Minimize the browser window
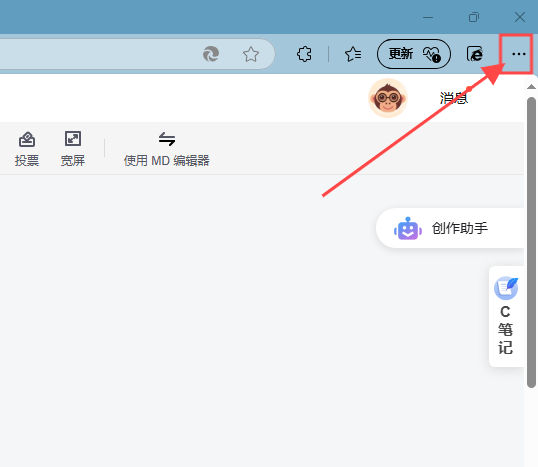Screen dimensions: 538x467 point(428,17)
